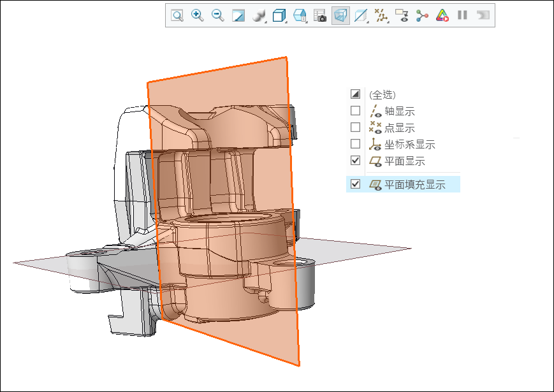Click the screen capture camera icon
This screenshot has width=554, height=392.
[x=321, y=17]
